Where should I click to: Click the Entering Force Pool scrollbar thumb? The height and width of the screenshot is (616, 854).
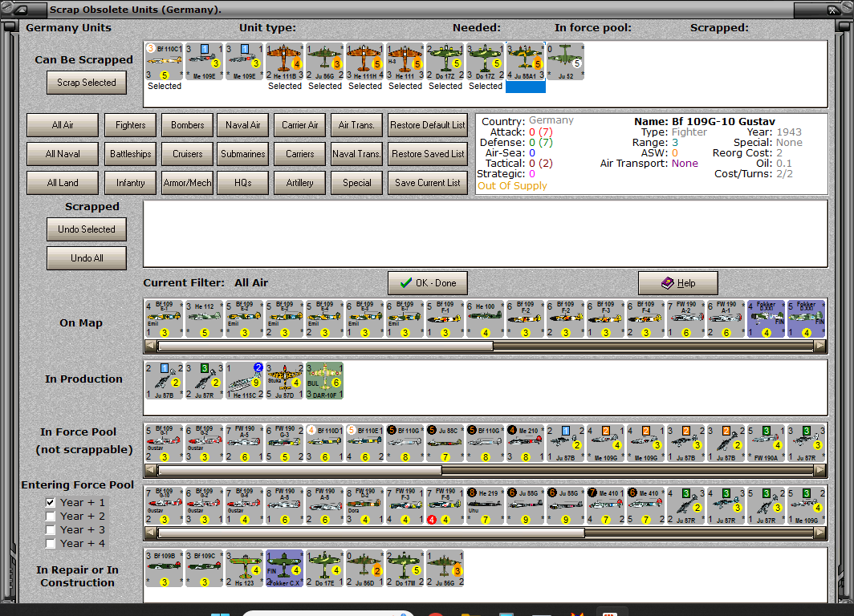pyautogui.click(x=371, y=533)
